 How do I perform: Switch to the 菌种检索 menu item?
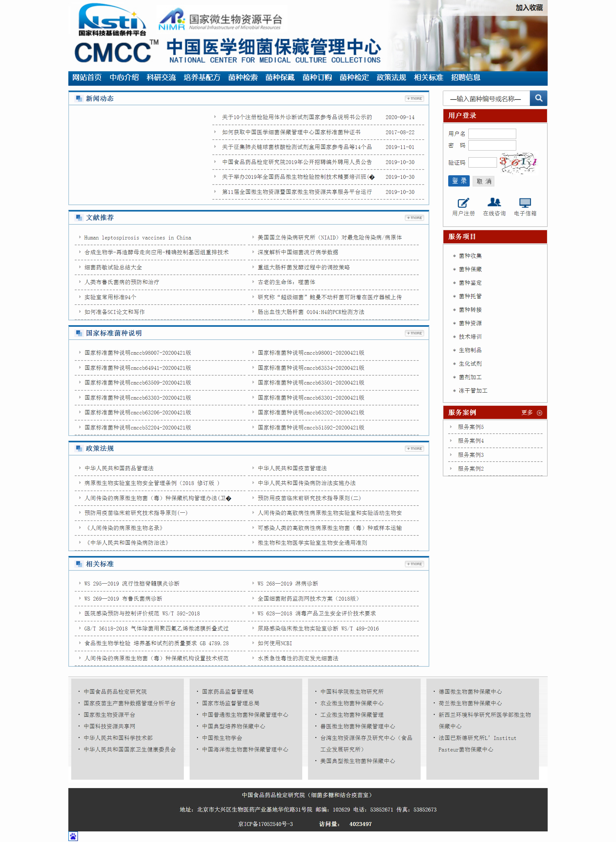tap(243, 78)
